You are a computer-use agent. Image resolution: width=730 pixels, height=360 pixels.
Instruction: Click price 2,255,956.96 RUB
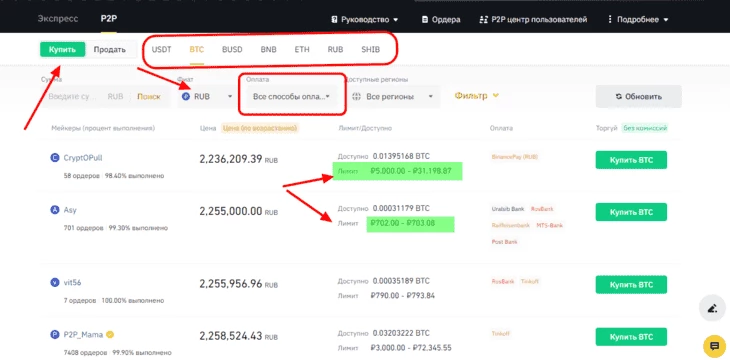click(238, 284)
